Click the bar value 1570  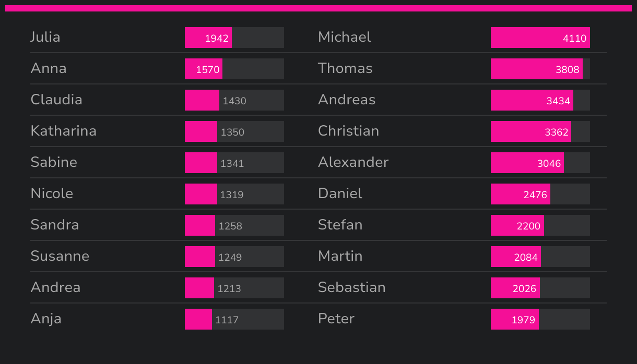[x=204, y=69]
